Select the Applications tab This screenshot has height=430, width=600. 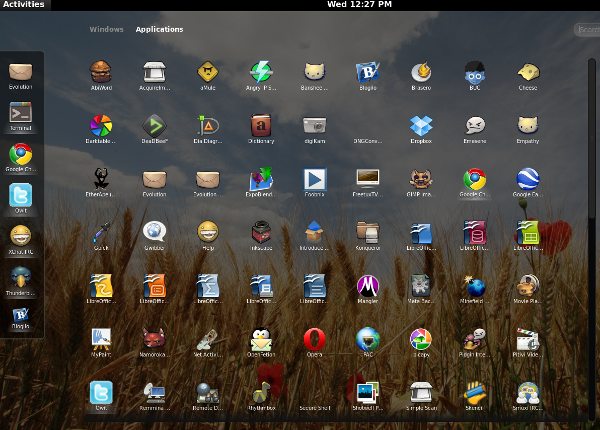159,29
